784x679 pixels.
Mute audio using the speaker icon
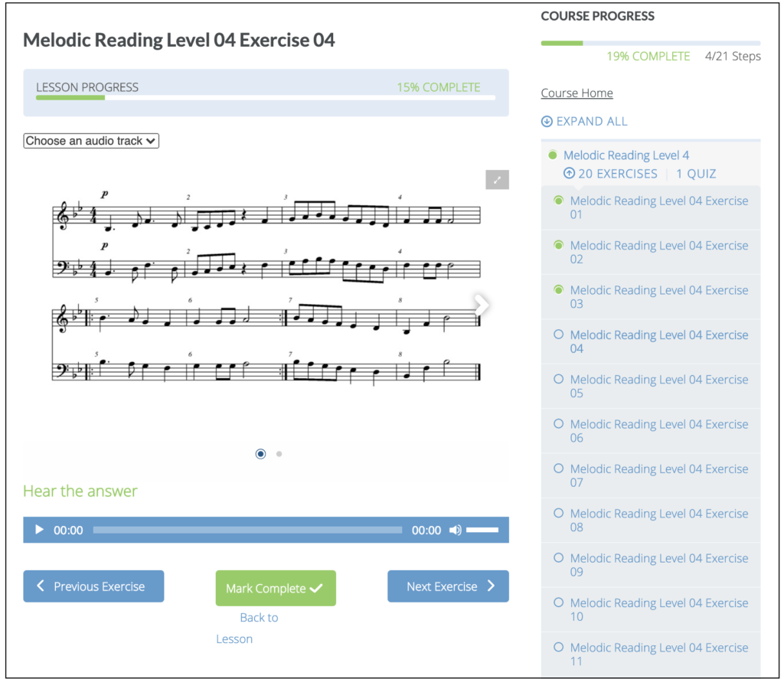pyautogui.click(x=455, y=530)
